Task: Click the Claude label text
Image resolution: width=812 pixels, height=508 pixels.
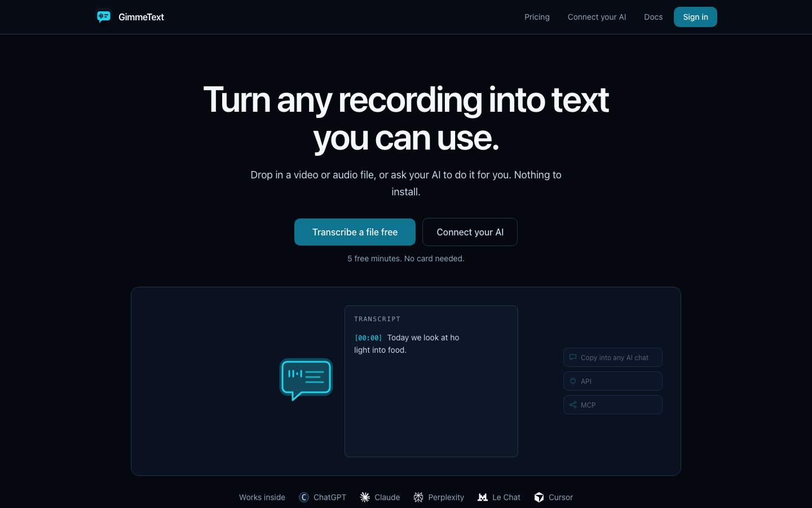Action: [x=387, y=497]
